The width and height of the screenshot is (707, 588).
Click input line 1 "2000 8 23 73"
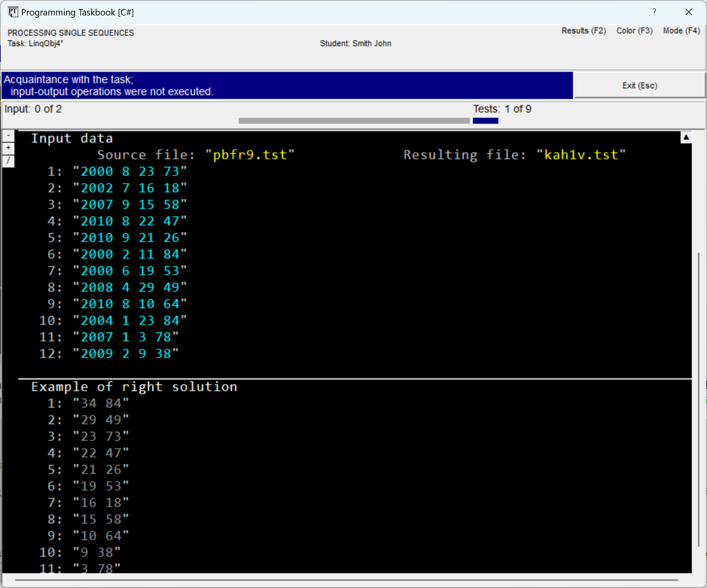129,172
